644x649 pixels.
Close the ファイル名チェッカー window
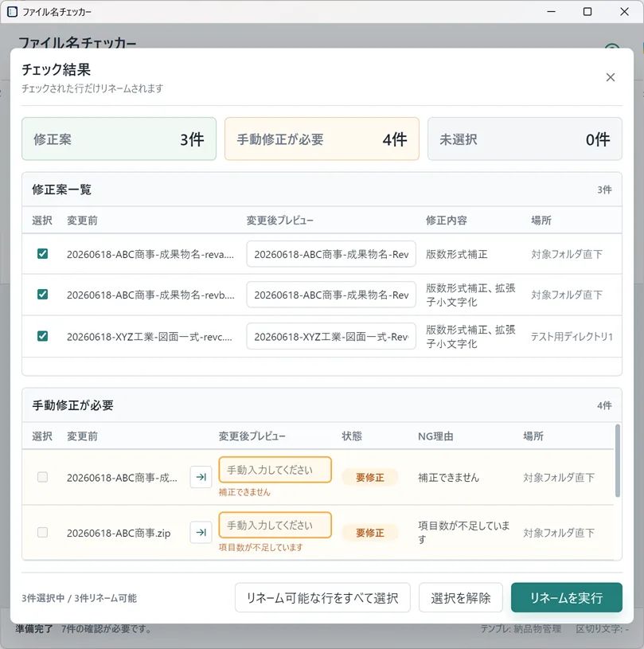tap(625, 12)
